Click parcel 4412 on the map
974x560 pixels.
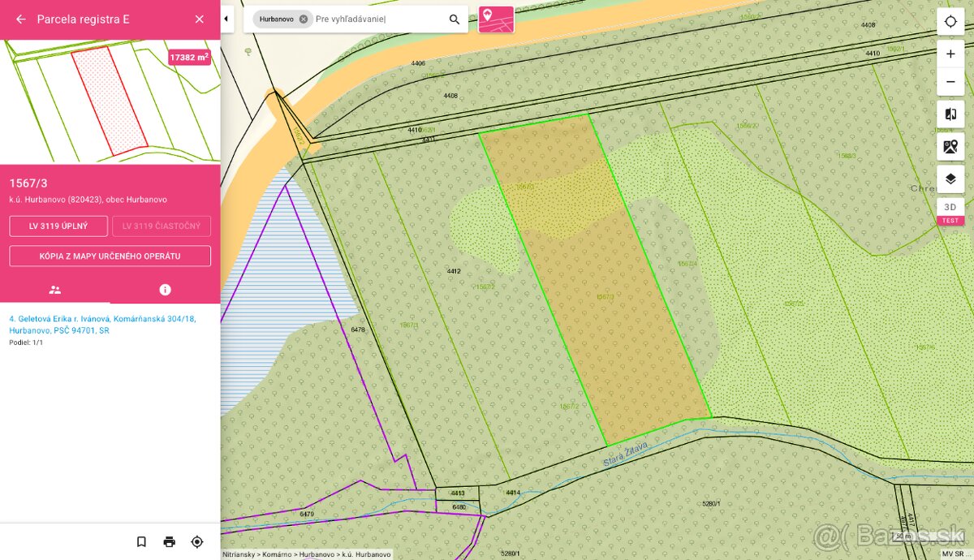(454, 270)
